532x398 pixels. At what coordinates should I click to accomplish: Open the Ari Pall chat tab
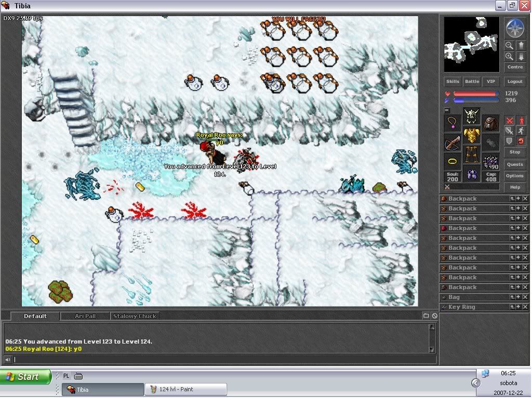tap(85, 316)
